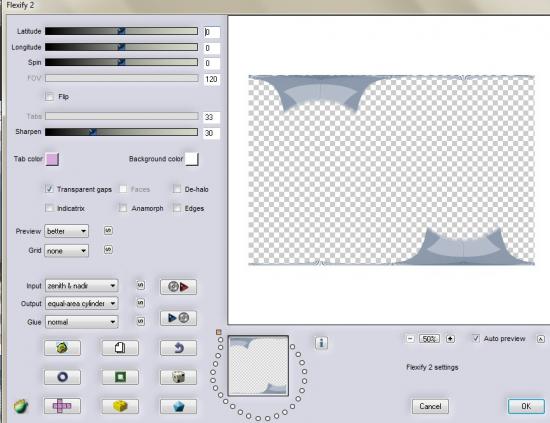Click the Spin slider track
The width and height of the screenshot is (550, 423).
121,62
